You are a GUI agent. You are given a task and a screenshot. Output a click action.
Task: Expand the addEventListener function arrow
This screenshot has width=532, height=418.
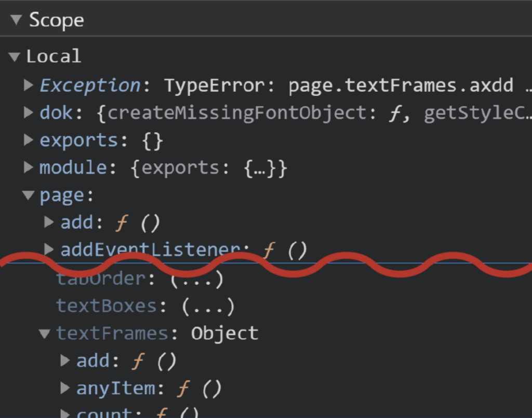[49, 249]
